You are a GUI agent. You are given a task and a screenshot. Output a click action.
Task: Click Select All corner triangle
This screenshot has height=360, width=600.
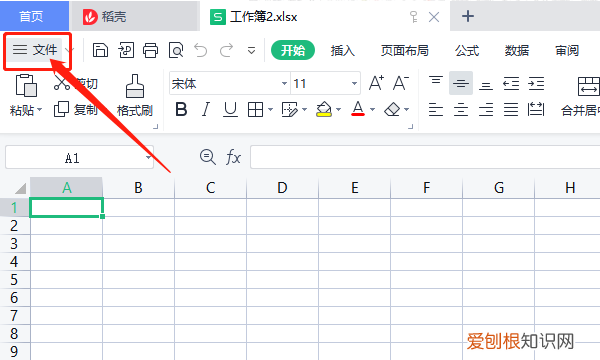(20, 188)
